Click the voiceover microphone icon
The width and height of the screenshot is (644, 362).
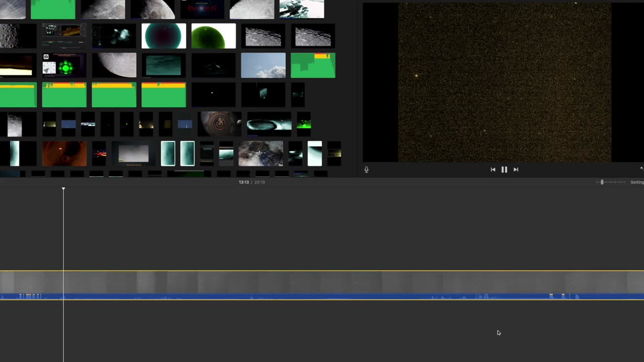click(x=366, y=169)
